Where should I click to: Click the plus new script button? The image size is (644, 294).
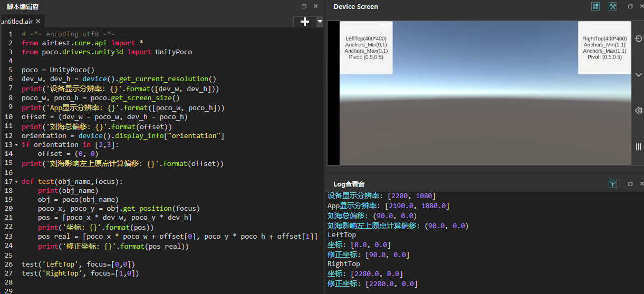coord(304,22)
